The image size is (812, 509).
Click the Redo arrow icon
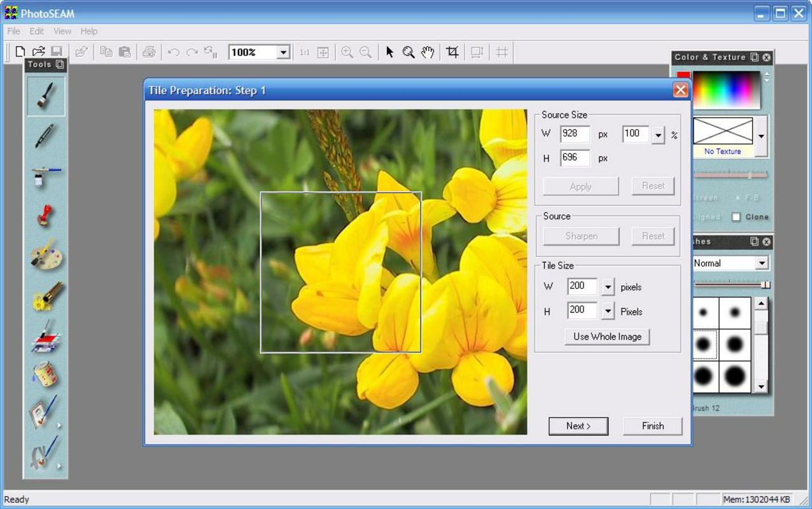pos(192,52)
